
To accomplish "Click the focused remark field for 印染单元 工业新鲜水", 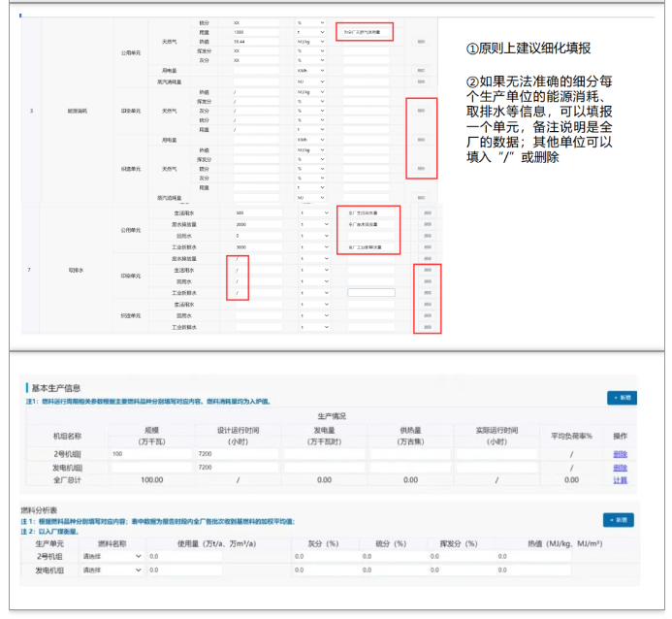I will pyautogui.click(x=370, y=292).
